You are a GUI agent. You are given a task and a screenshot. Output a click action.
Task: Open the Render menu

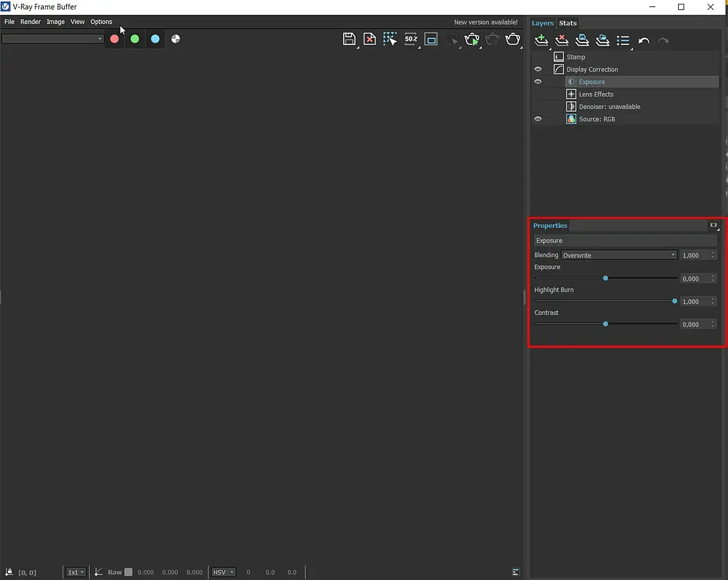(31, 22)
